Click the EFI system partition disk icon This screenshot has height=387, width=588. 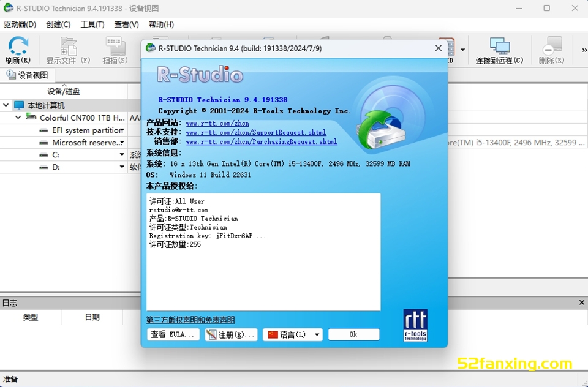44,130
